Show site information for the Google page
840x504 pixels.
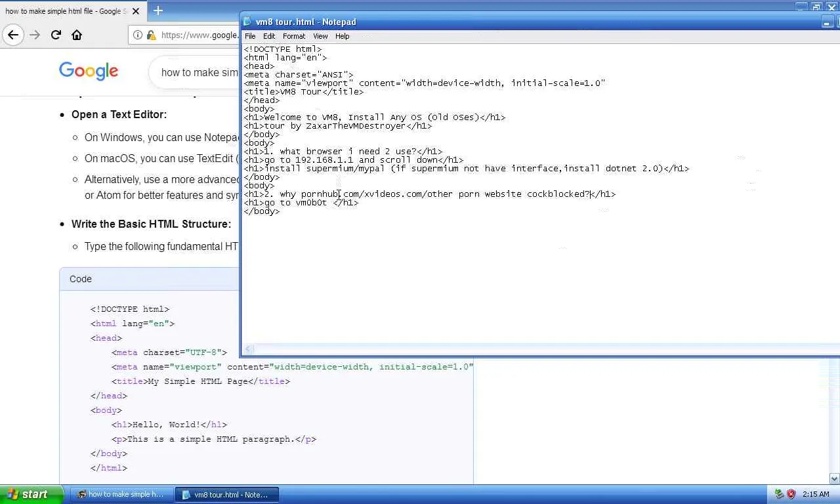(x=138, y=35)
